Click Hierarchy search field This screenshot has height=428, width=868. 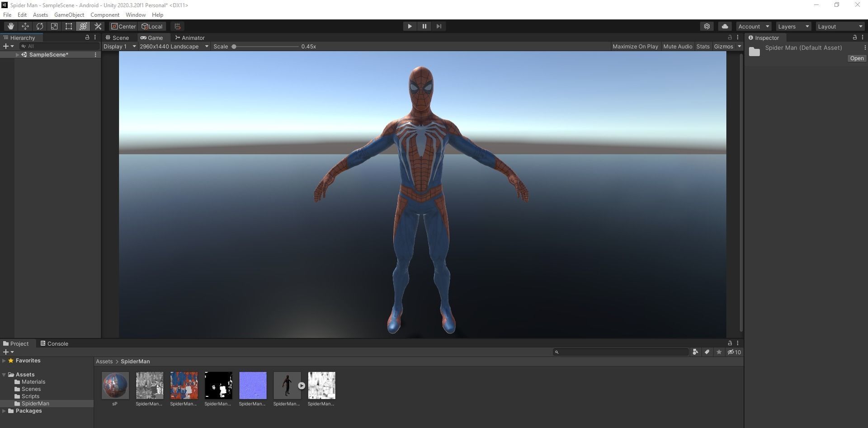pos(59,46)
